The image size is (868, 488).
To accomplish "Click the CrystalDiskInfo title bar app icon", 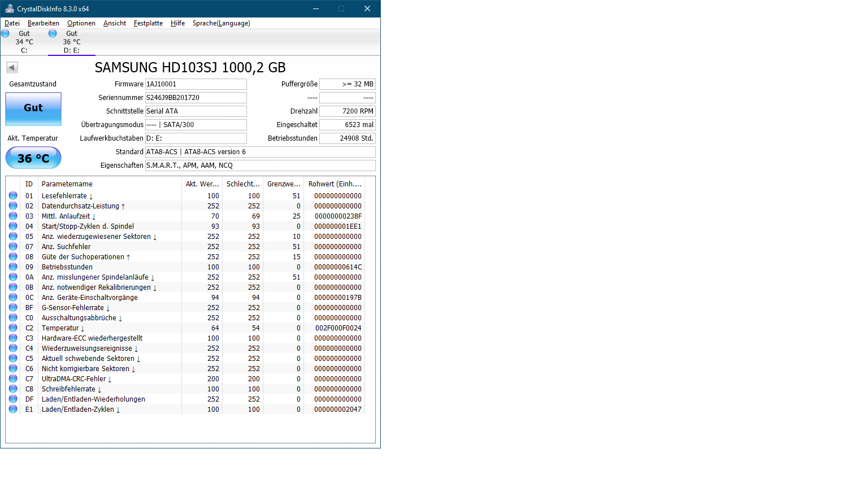I will (9, 8).
